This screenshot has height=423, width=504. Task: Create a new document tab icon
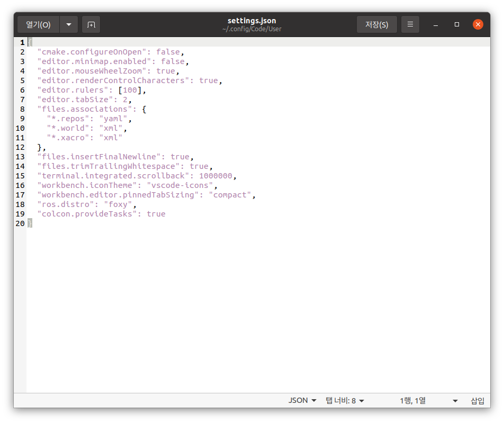[91, 24]
